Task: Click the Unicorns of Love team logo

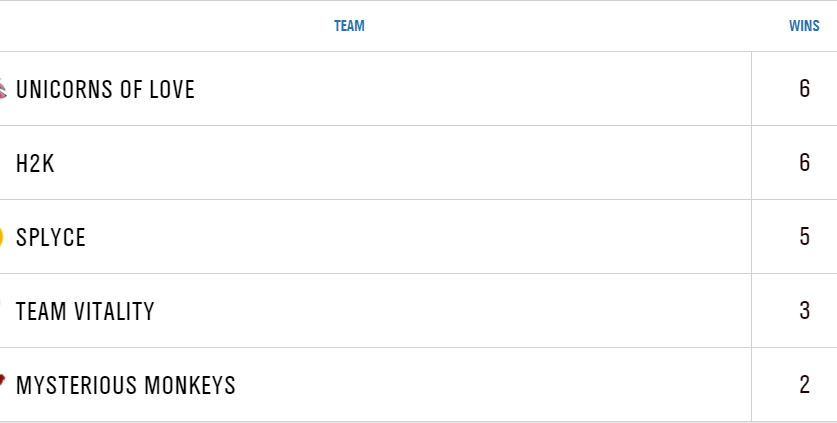Action: point(3,90)
